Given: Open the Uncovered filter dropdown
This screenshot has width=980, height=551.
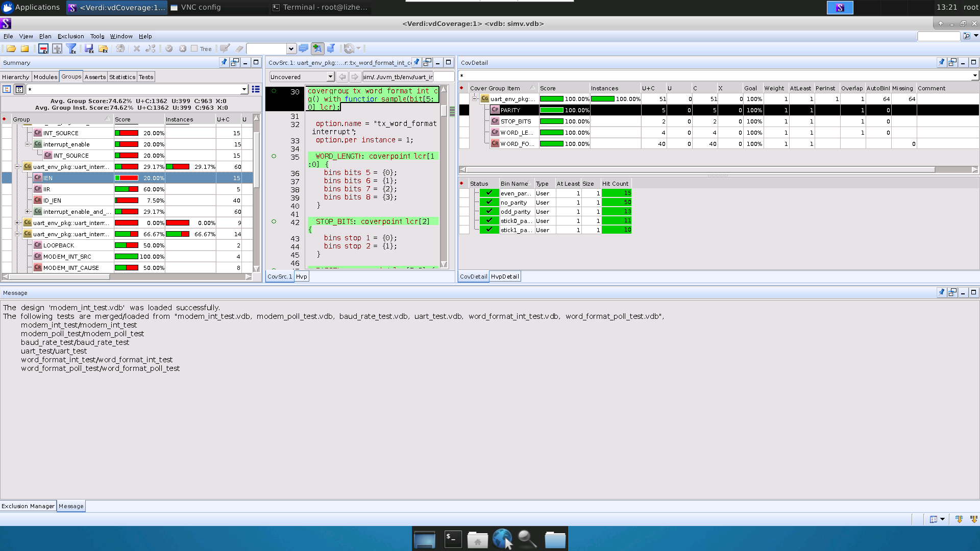Looking at the screenshot, I should coord(330,77).
